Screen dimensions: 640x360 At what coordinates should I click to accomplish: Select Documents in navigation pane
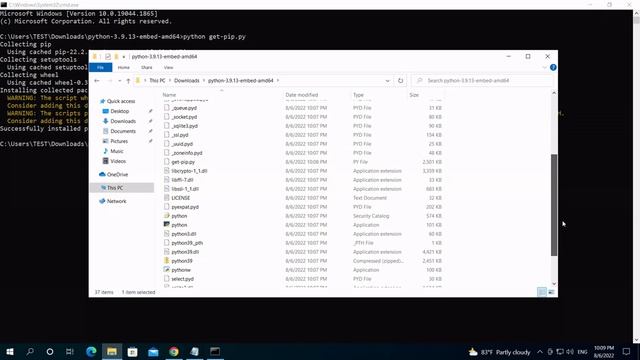point(123,131)
